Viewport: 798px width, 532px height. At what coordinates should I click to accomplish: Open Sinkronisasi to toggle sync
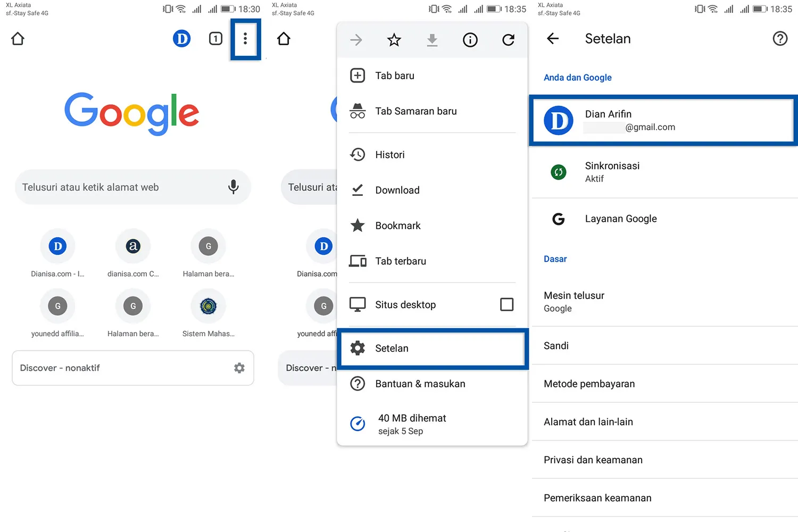click(x=612, y=171)
